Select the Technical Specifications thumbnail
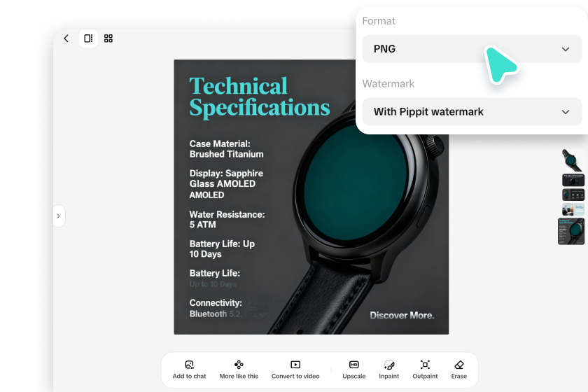 click(x=571, y=232)
